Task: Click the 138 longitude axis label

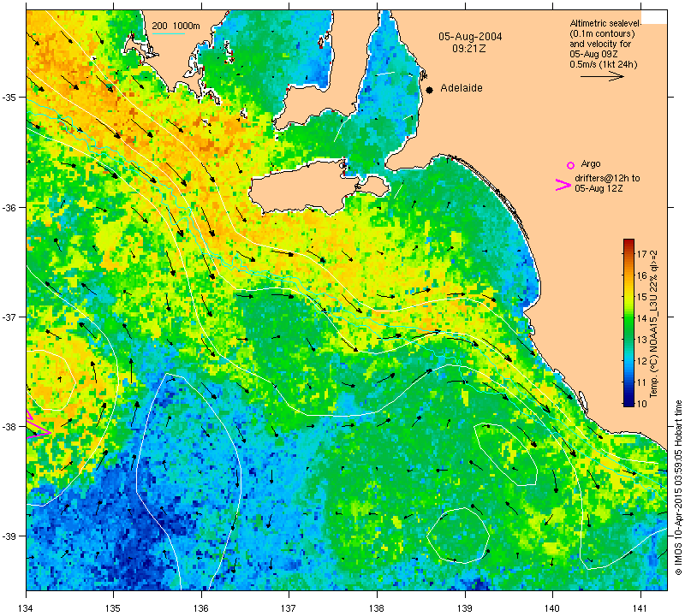Action: [x=377, y=607]
